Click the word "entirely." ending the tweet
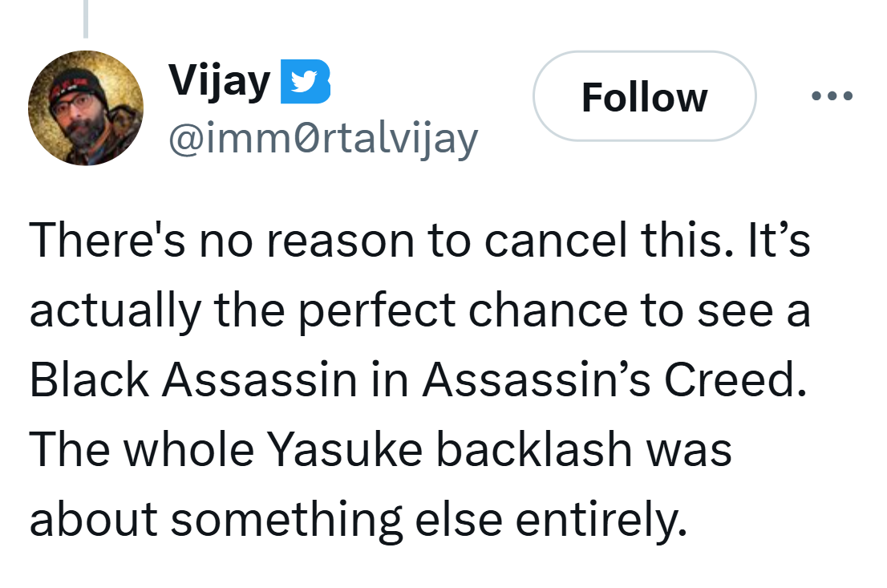Viewport: 887px width, 588px height. pos(601,519)
